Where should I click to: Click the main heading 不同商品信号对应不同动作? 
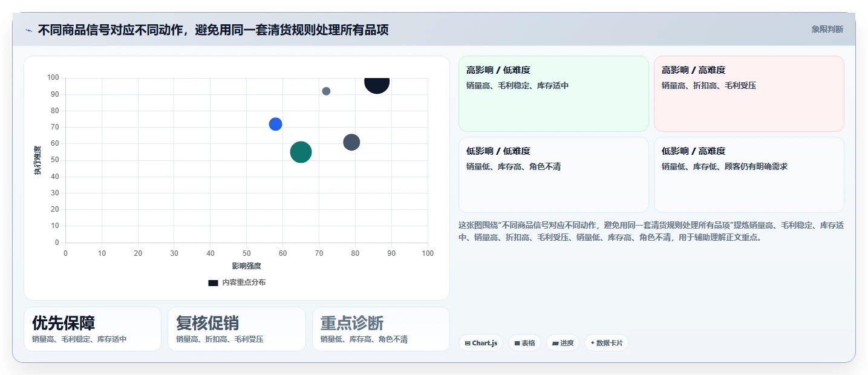tap(213, 30)
